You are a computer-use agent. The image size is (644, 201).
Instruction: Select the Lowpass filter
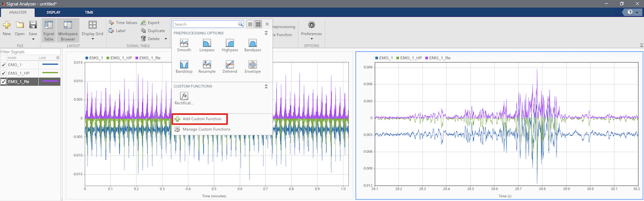coord(207,45)
